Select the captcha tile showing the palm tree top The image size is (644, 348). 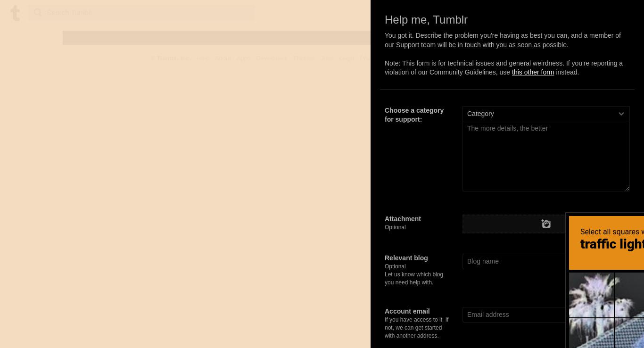click(591, 295)
